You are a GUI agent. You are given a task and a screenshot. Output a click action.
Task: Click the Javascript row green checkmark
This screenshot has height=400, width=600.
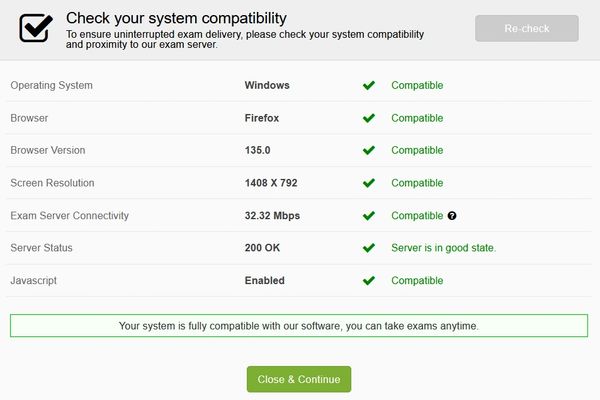(369, 281)
